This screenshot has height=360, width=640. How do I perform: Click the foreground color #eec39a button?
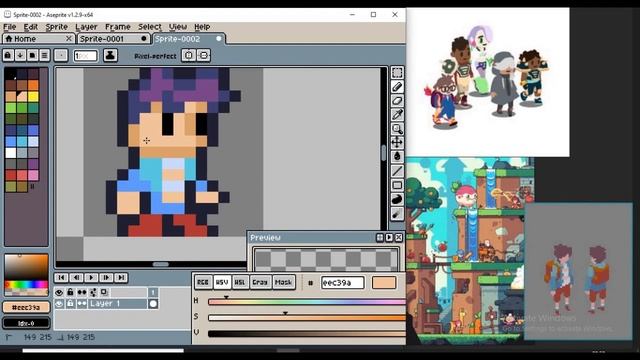(26, 307)
